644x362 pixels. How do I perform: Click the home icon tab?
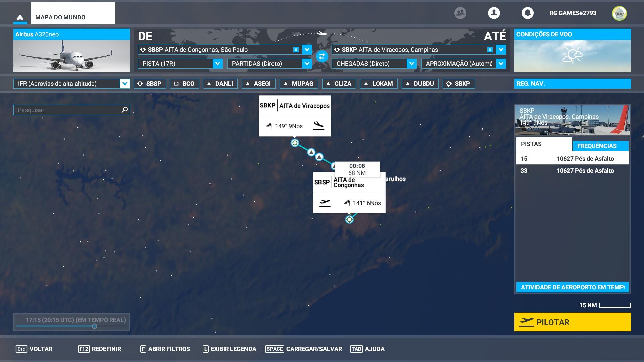click(20, 17)
